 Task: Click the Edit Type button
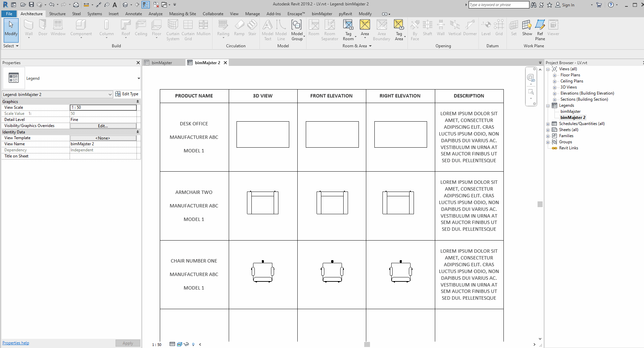pyautogui.click(x=127, y=94)
